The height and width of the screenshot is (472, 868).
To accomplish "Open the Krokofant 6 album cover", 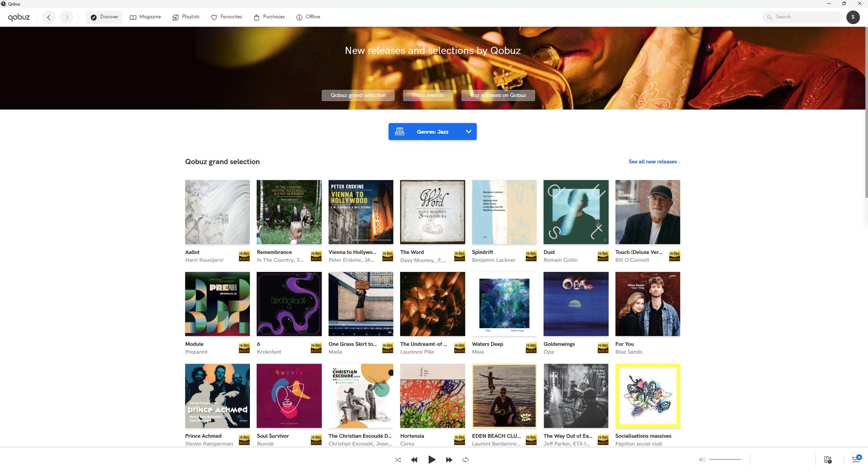I will click(x=289, y=304).
